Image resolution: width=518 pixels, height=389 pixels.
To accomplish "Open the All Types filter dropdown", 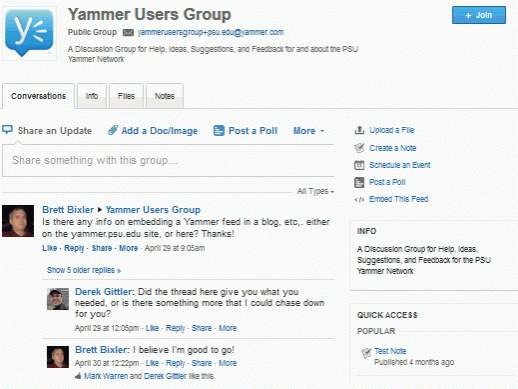I will 315,191.
